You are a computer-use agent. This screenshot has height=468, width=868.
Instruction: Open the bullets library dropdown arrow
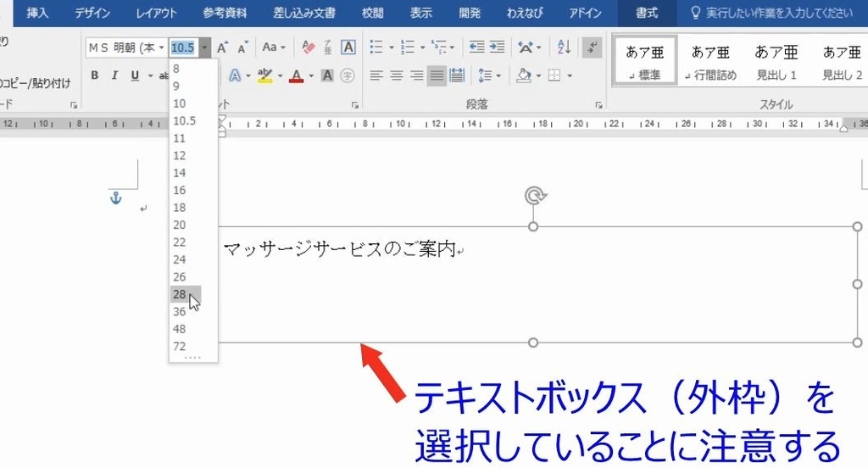392,47
